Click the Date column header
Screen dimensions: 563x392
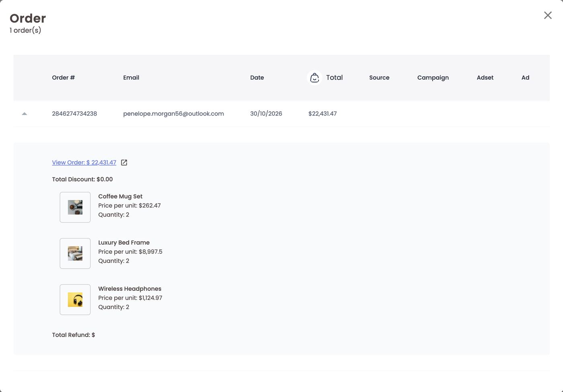pos(257,78)
